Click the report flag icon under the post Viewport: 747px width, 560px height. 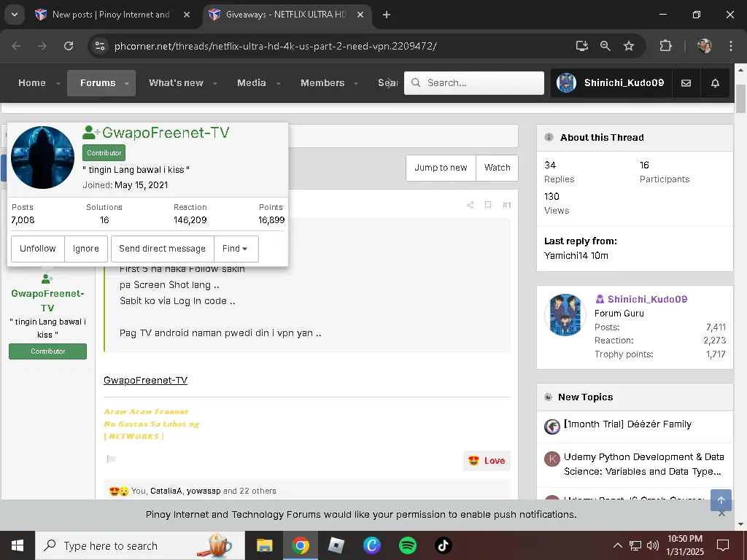coord(111,459)
